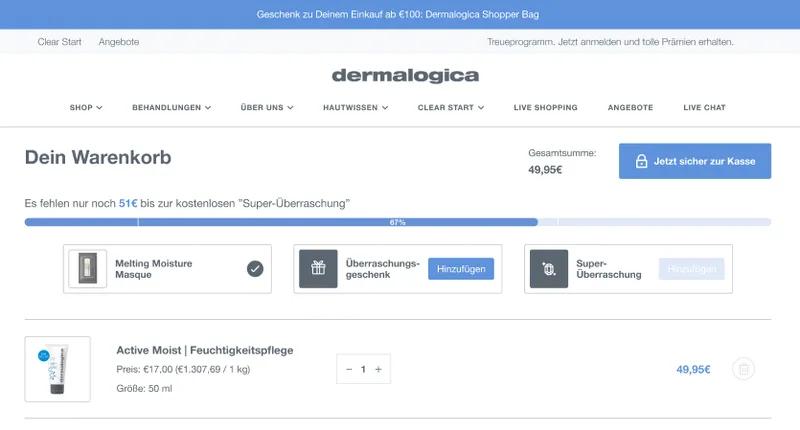Open Live Chat
The width and height of the screenshot is (800, 430).
click(x=704, y=108)
